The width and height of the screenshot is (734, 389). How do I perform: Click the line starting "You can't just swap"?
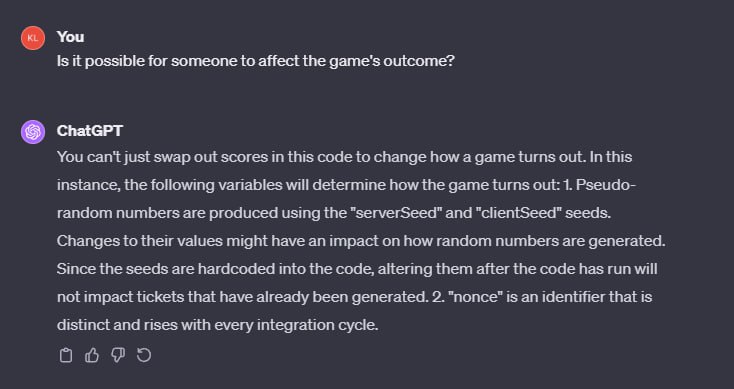click(345, 157)
